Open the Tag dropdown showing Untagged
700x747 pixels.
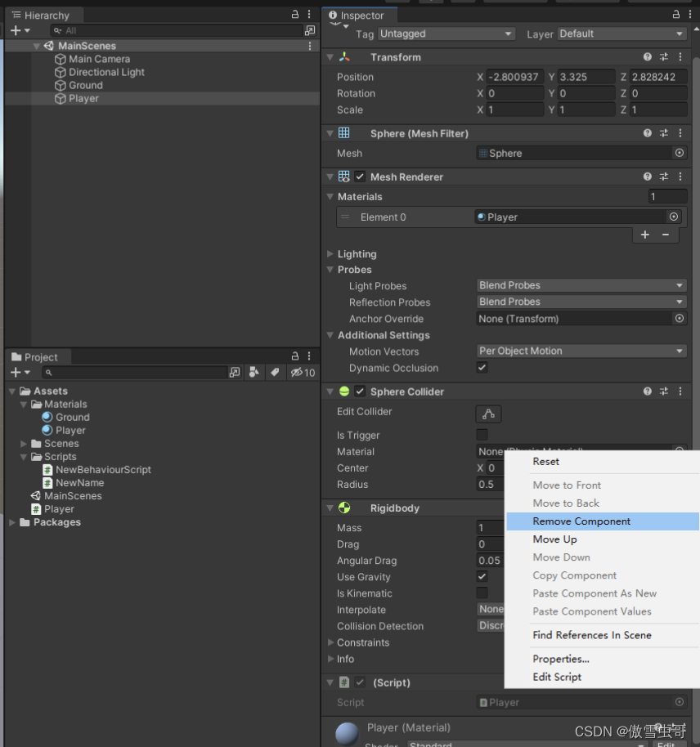pyautogui.click(x=446, y=34)
